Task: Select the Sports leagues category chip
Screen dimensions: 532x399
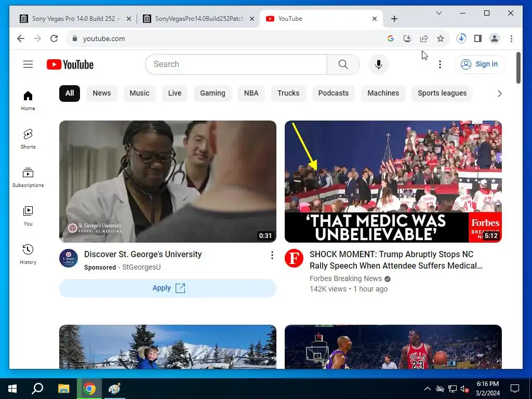Action: [442, 94]
